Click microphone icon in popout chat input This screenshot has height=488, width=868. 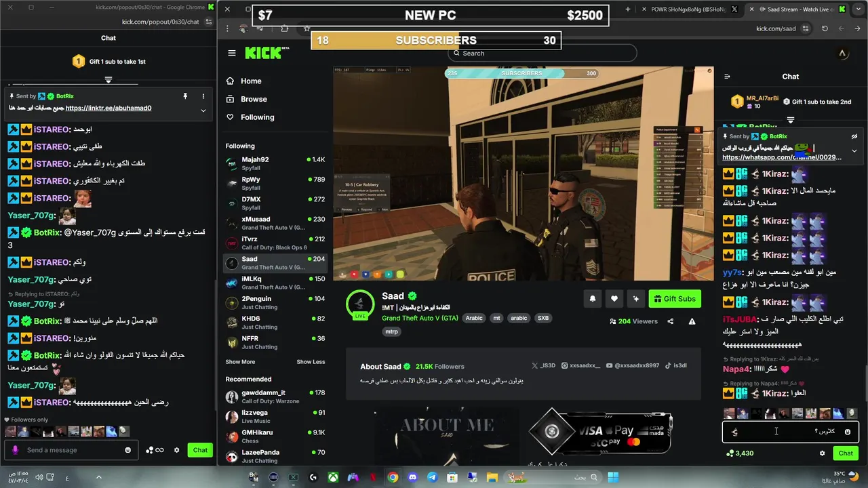16,450
